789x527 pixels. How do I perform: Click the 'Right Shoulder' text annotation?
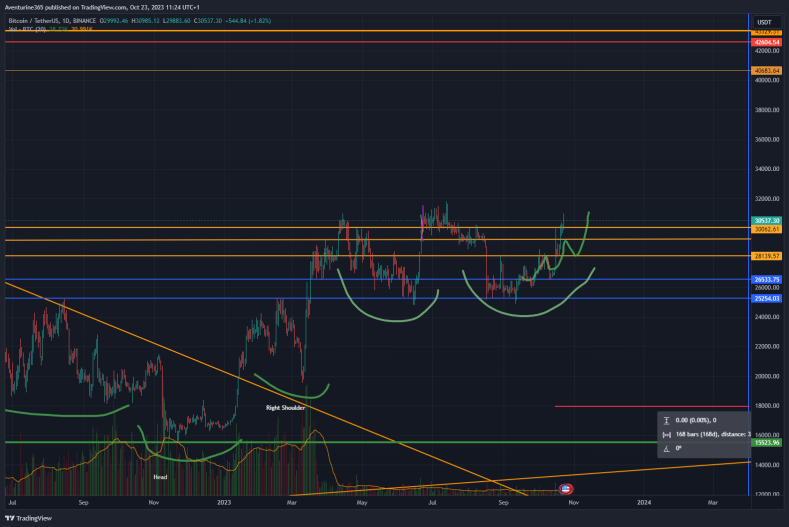point(285,408)
